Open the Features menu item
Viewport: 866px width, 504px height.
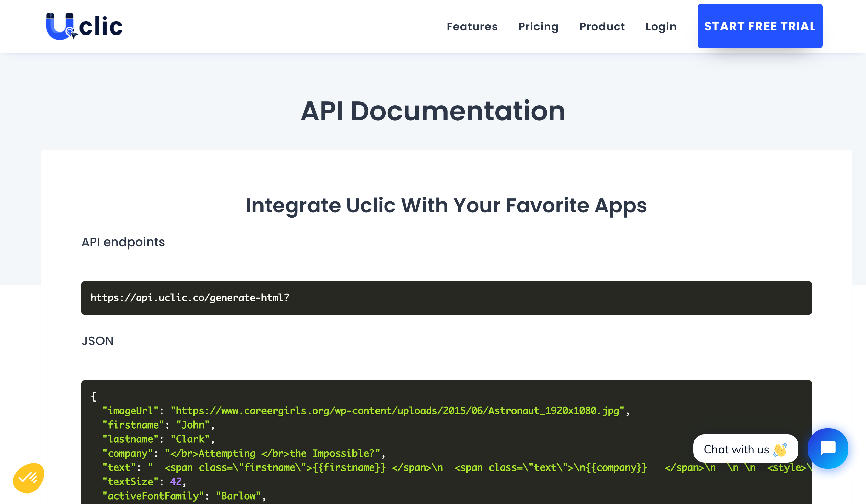click(x=472, y=26)
